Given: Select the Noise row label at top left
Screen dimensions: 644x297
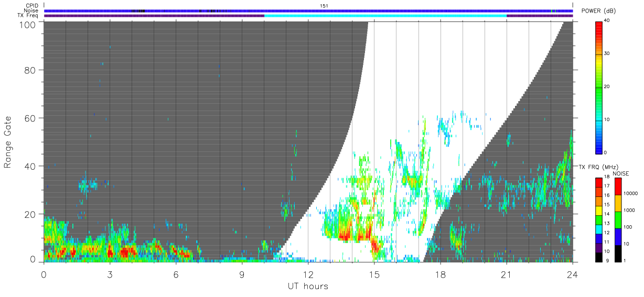Looking at the screenshot, I should pyautogui.click(x=31, y=10).
